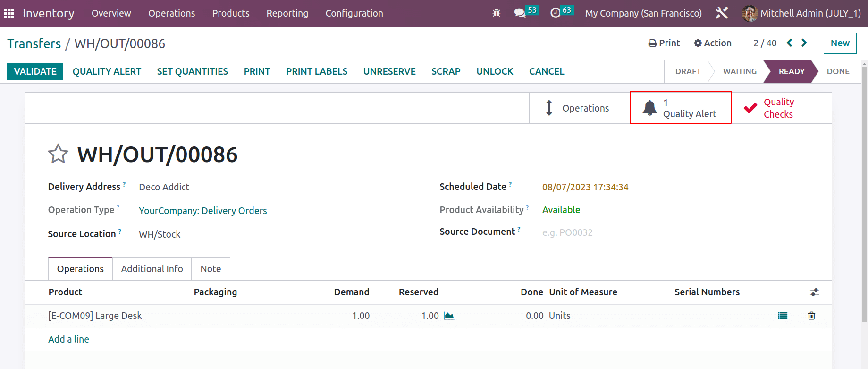Open the apps grid menu icon
This screenshot has height=369, width=868.
tap(9, 13)
